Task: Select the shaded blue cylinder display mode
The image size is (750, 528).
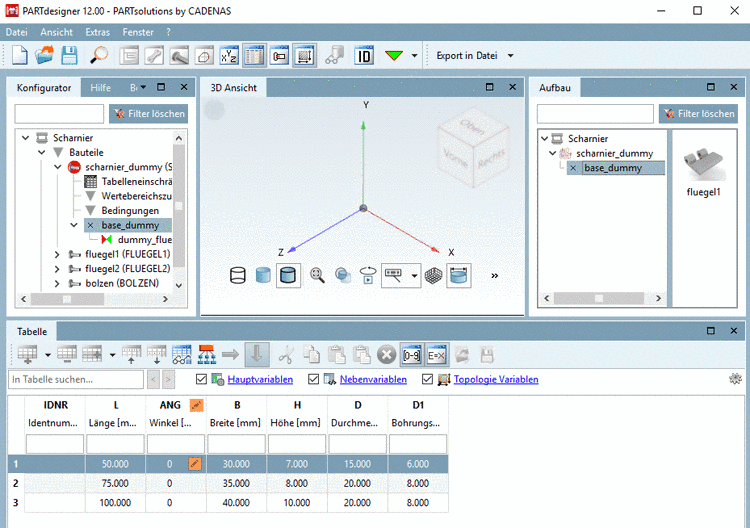Action: 263,275
